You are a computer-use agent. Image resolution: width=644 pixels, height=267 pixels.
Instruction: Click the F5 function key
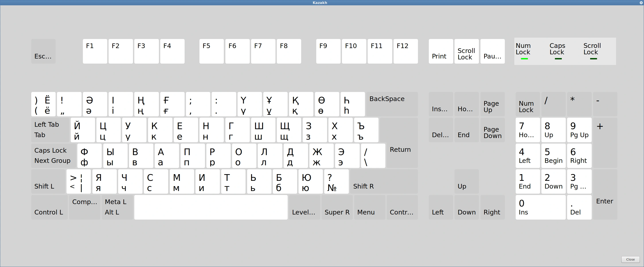[211, 51]
